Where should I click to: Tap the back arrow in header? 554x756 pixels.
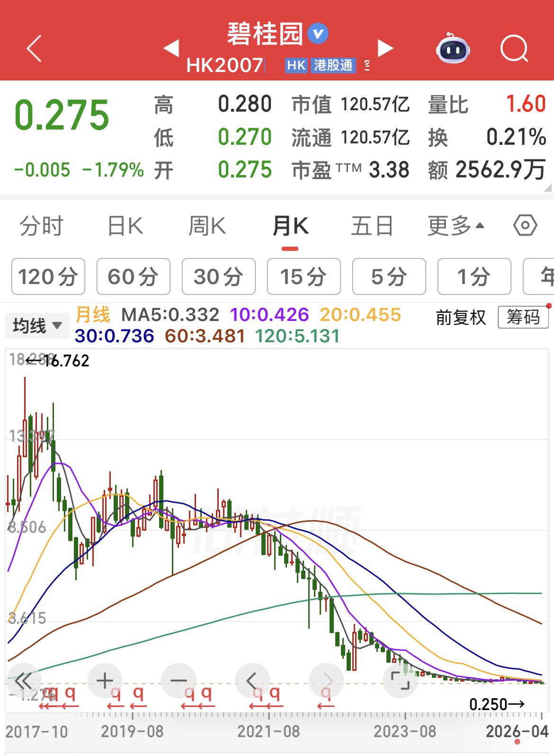pos(34,48)
